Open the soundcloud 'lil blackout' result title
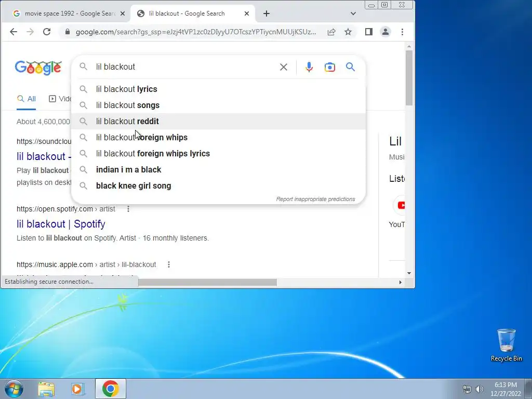Viewport: 532px width, 399px height. [x=44, y=156]
